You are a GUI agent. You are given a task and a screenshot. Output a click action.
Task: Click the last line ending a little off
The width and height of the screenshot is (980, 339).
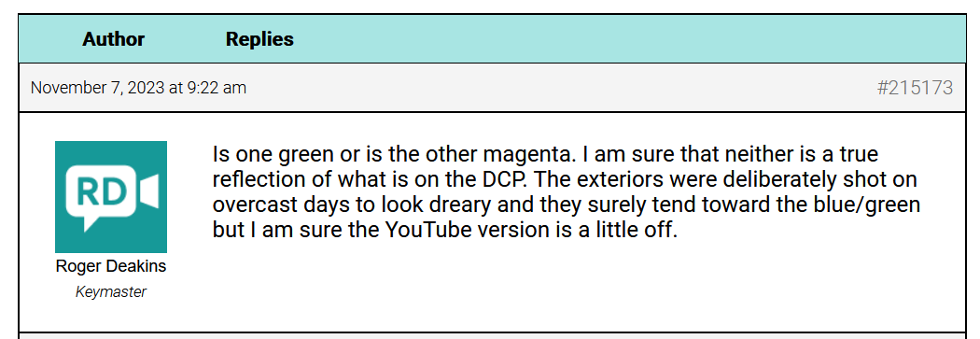(445, 231)
